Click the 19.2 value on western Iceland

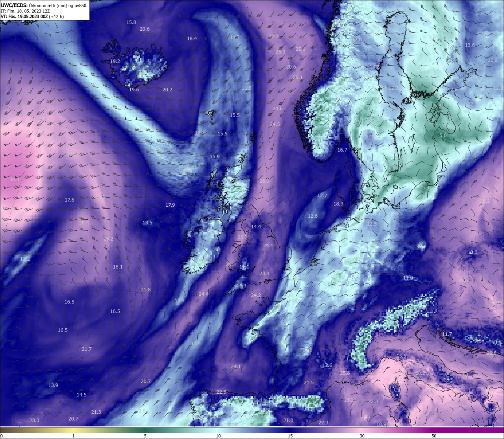pyautogui.click(x=115, y=61)
